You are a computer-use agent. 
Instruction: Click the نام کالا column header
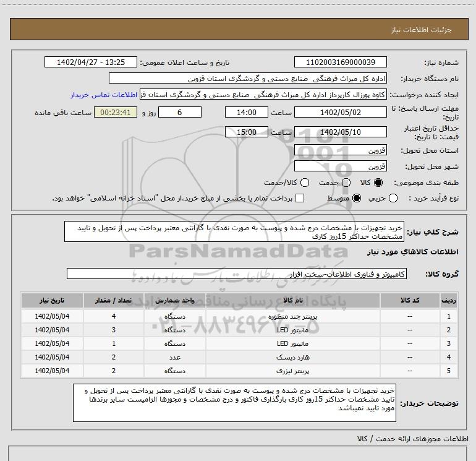click(292, 301)
